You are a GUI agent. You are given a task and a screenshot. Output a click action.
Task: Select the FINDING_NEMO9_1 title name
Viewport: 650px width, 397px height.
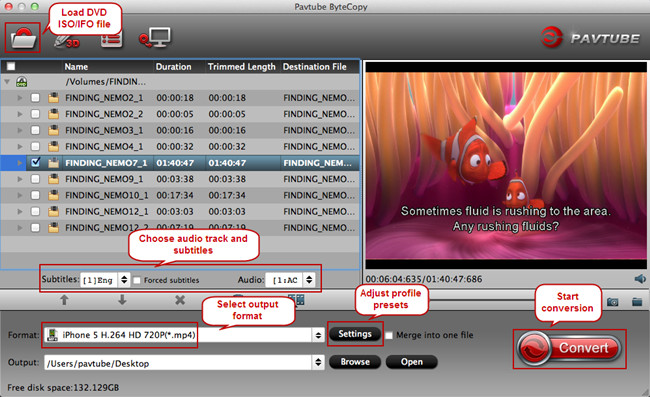[104, 179]
